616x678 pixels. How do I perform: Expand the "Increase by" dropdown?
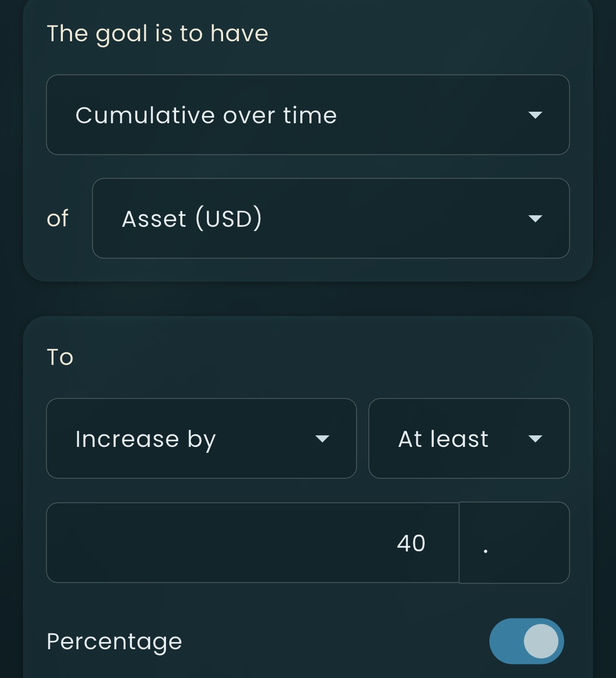pos(201,438)
